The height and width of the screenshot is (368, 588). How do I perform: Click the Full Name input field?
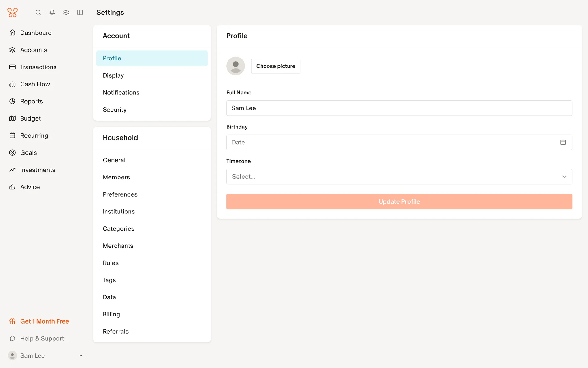point(399,108)
